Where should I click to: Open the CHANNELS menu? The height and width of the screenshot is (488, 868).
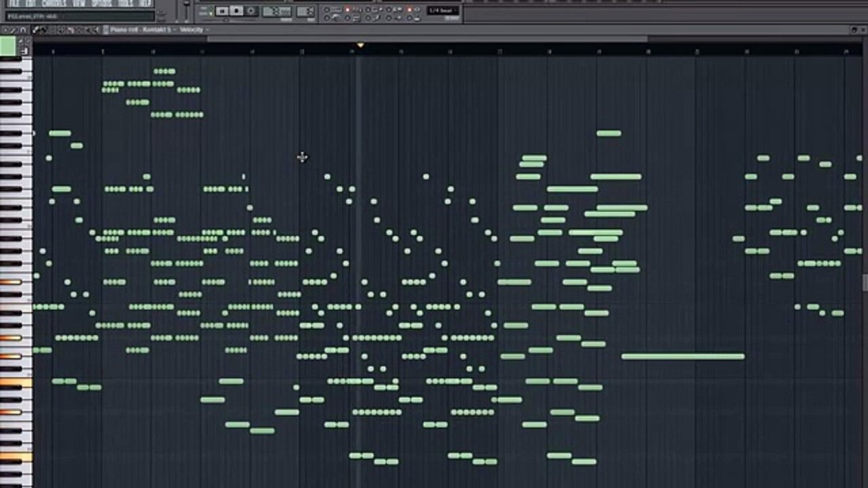coord(54,3)
